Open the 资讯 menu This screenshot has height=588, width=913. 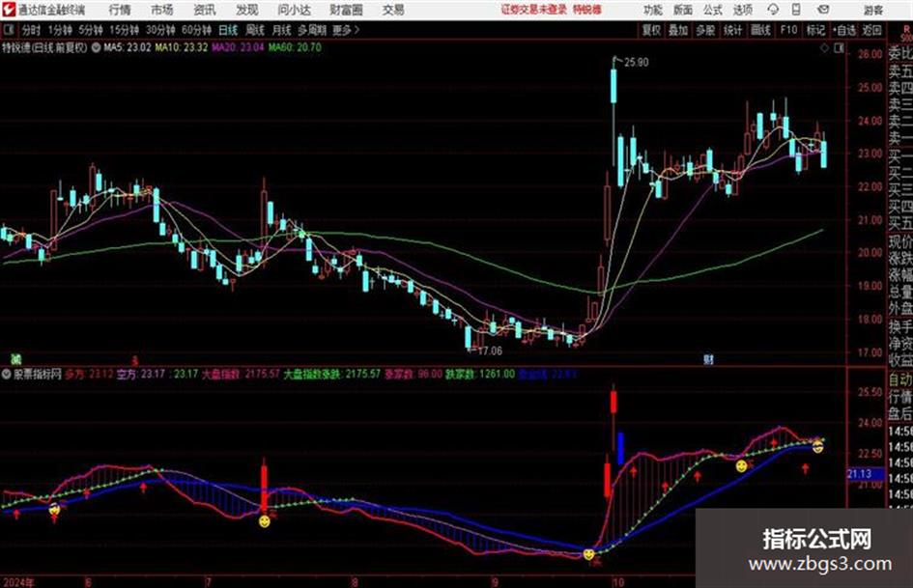205,10
